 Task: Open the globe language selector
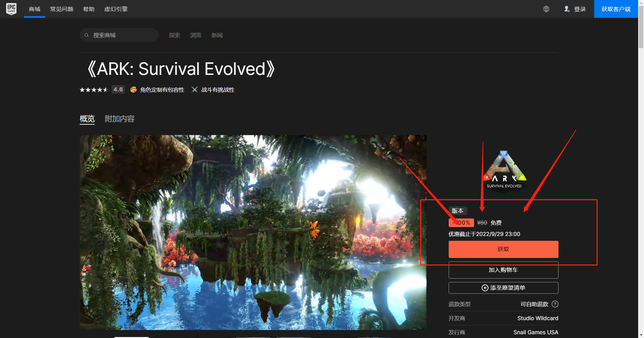pos(546,9)
